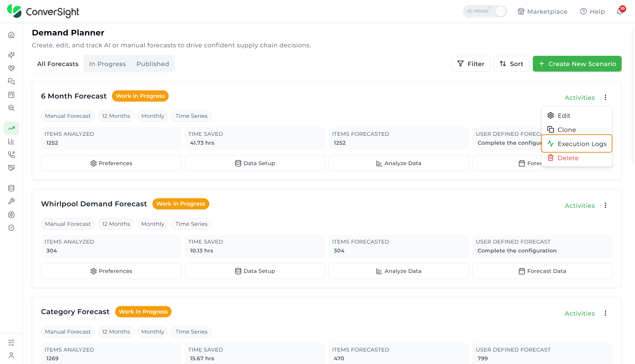Select Edit from the context menu
The image size is (635, 364).
coord(577,116)
